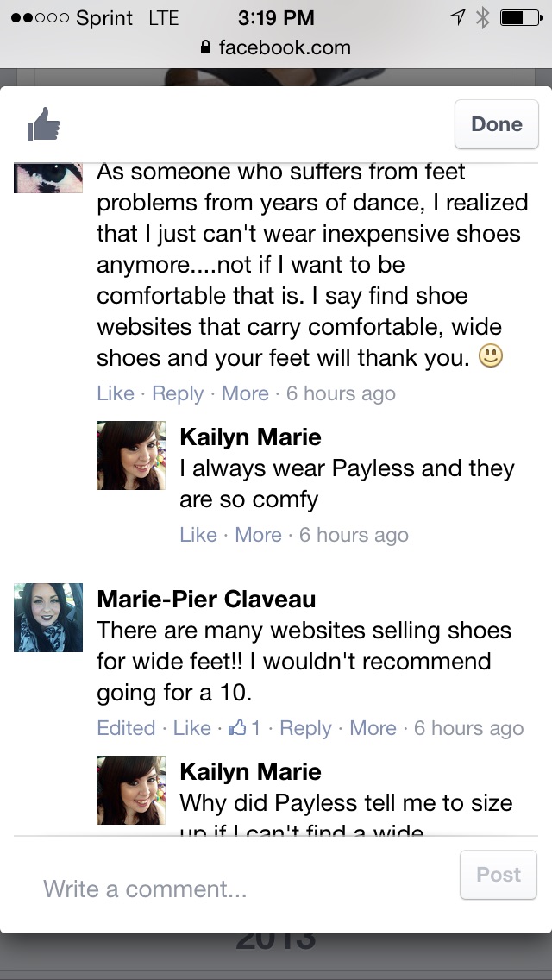Reply to Marie-Pier Claveau's comment
Image resolution: width=552 pixels, height=980 pixels.
pos(305,727)
